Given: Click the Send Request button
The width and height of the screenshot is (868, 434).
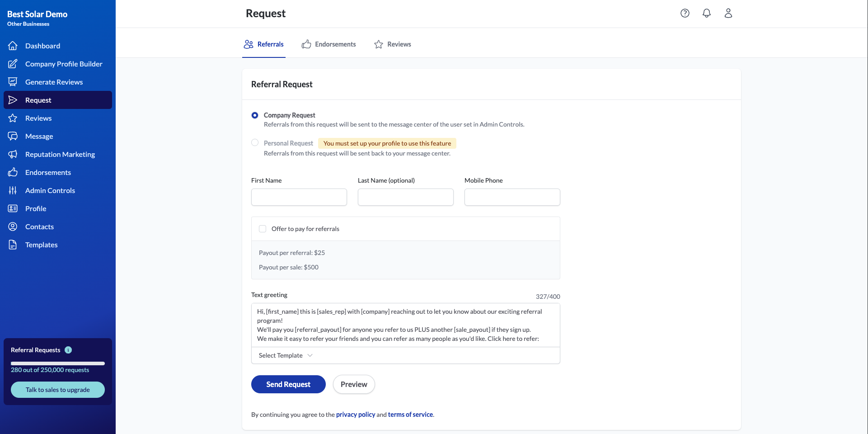Looking at the screenshot, I should coord(288,384).
